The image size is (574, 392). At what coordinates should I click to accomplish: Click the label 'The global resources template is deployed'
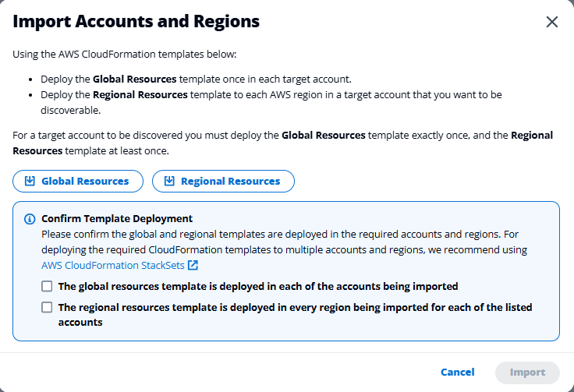tap(258, 286)
